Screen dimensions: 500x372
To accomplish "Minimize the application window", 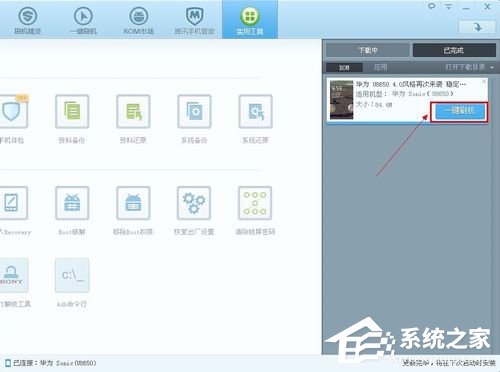I will [x=466, y=7].
